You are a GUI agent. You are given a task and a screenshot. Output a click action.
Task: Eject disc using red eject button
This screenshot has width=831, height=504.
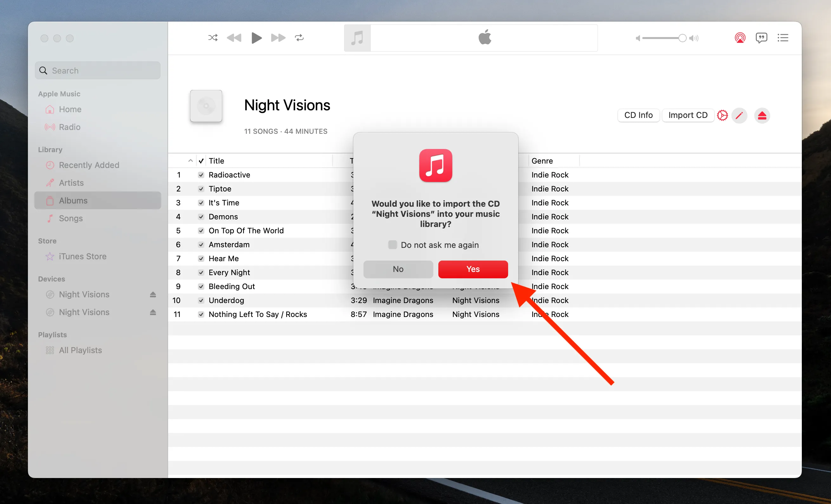[762, 116]
